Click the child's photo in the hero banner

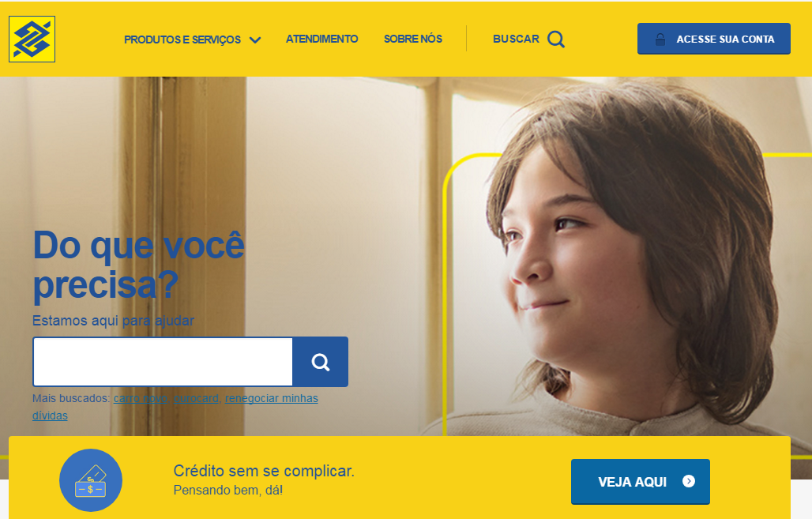pos(622,259)
